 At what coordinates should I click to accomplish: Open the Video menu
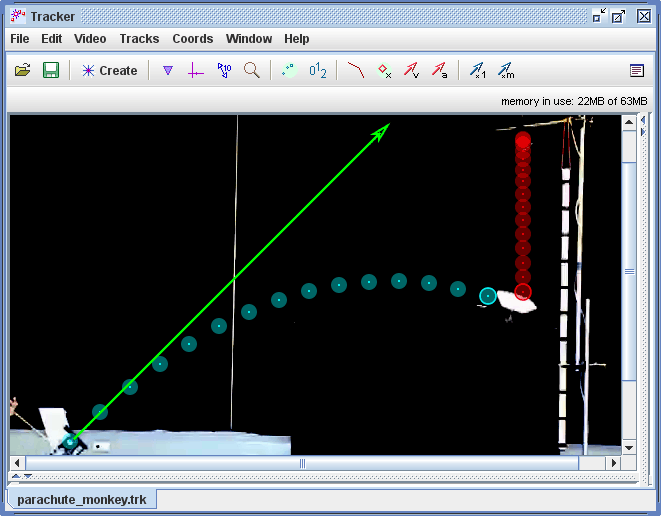pos(90,39)
